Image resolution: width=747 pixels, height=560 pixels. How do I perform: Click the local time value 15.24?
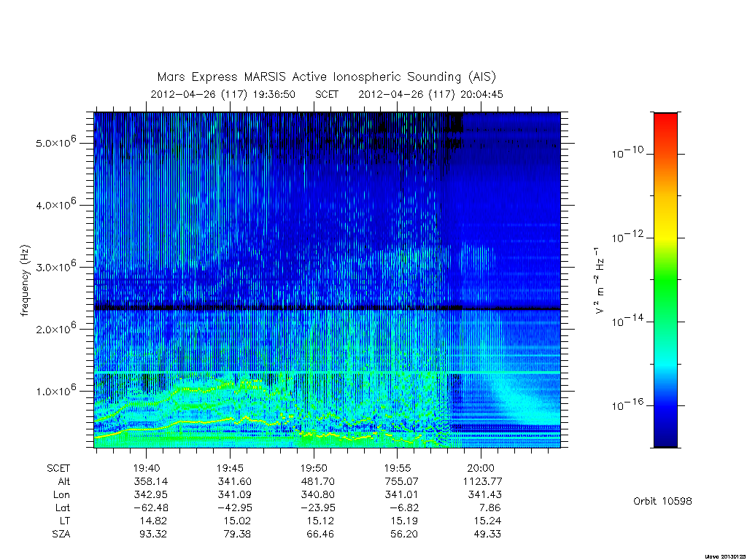[x=488, y=521]
